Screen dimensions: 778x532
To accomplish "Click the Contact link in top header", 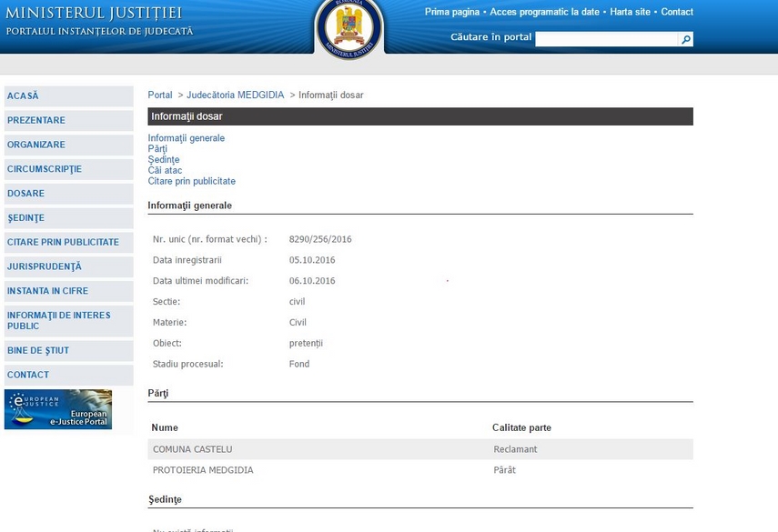I will coord(677,12).
